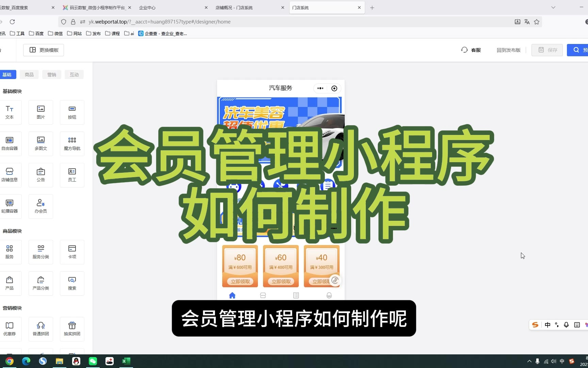Select the 卡项 card module
588x368 pixels.
point(72,252)
